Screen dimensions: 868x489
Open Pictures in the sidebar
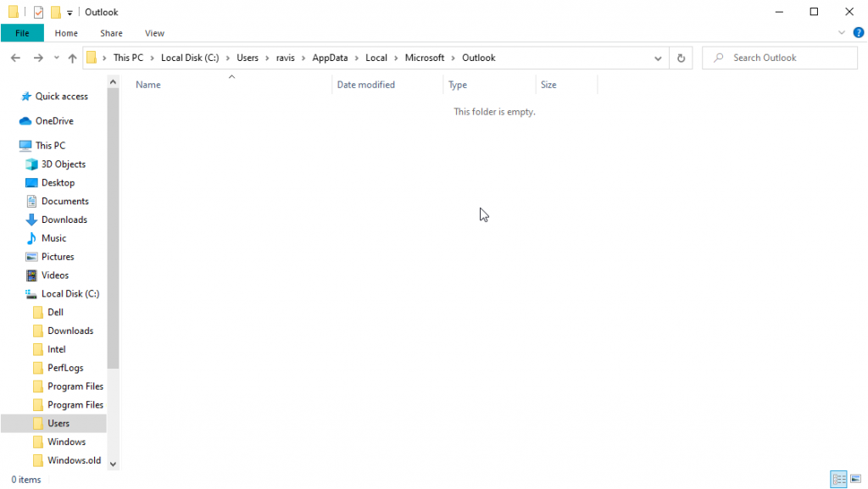58,257
